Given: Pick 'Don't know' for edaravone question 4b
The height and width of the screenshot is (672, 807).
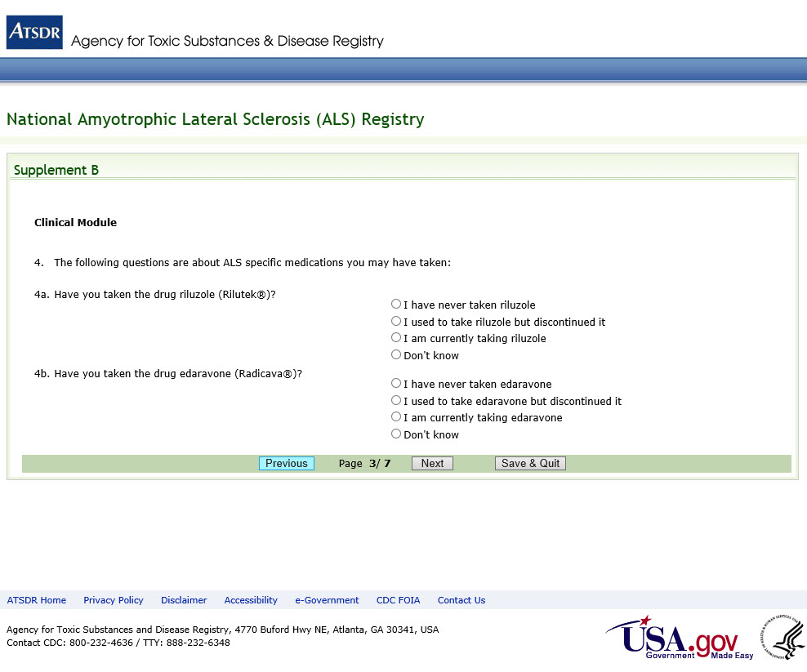Looking at the screenshot, I should (396, 434).
